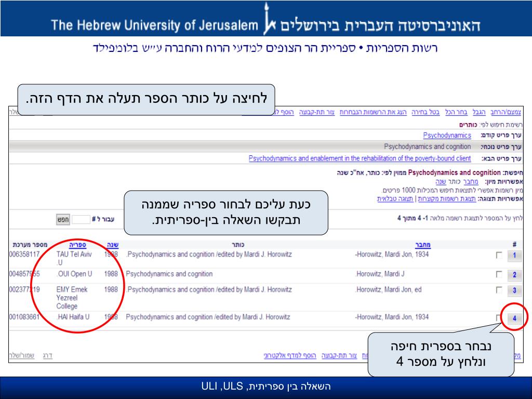This screenshot has height=399, width=532.
Task: Click the title in the Haifa U row
Action: coord(208,317)
